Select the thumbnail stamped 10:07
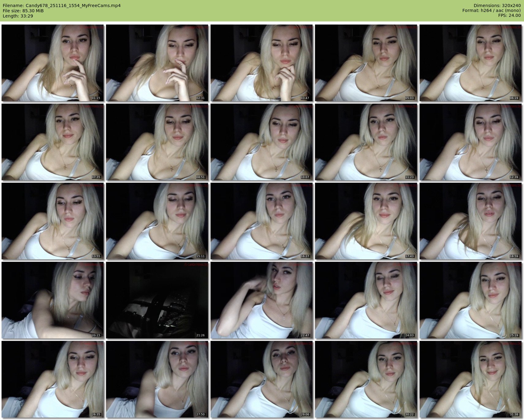The image size is (524, 420). [262, 142]
